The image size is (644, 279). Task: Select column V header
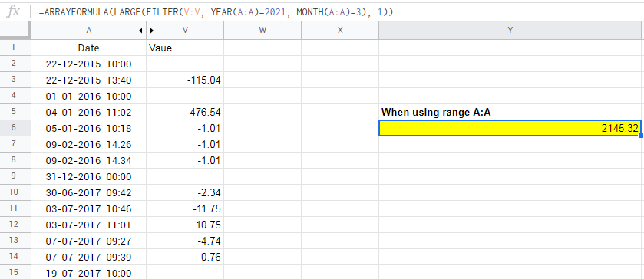(x=185, y=31)
